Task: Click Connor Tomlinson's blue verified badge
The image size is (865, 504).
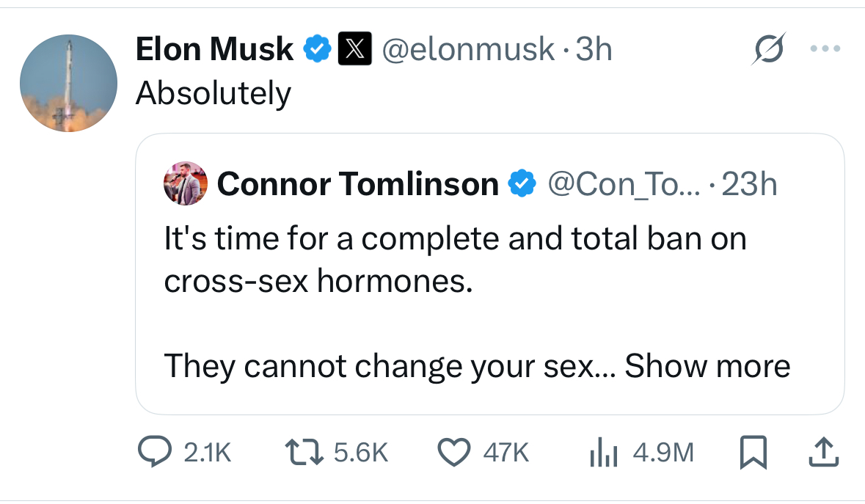Action: click(521, 183)
